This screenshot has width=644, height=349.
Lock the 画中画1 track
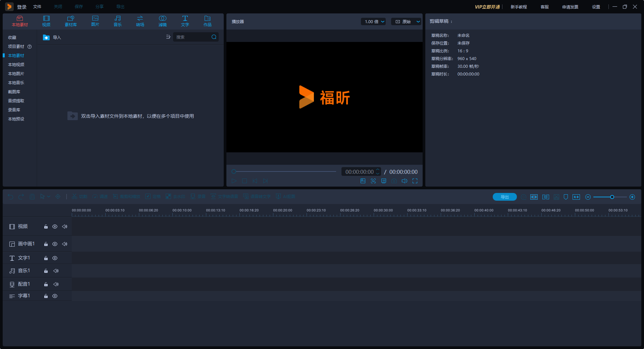[46, 244]
